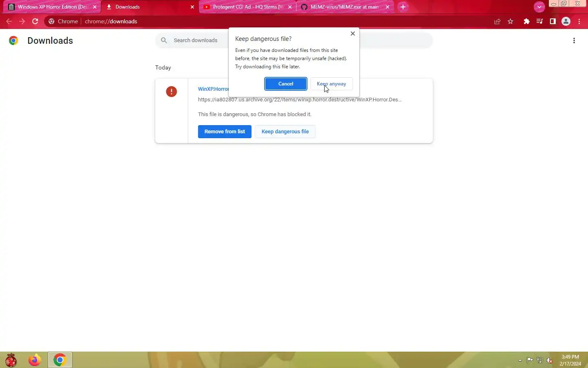
Task: Reload the current page
Action: click(35, 21)
